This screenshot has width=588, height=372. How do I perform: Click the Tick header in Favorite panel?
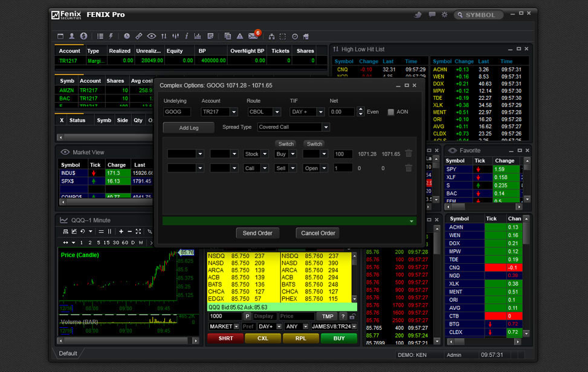click(480, 161)
